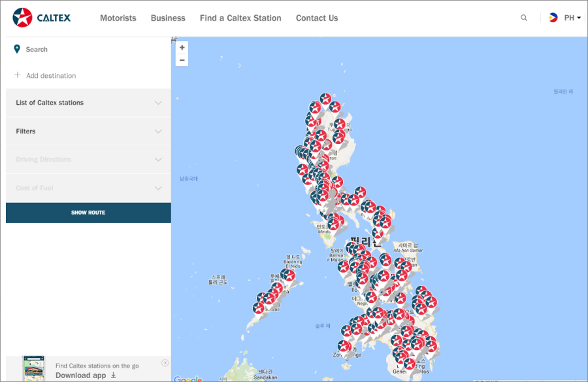
Task: Click the download arrow icon beside Download app
Action: coord(113,375)
